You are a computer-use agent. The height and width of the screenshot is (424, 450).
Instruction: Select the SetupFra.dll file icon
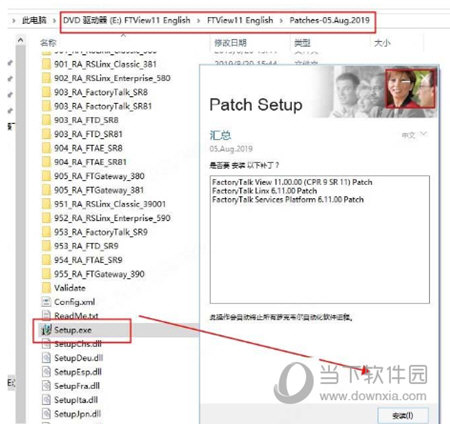coord(46,386)
